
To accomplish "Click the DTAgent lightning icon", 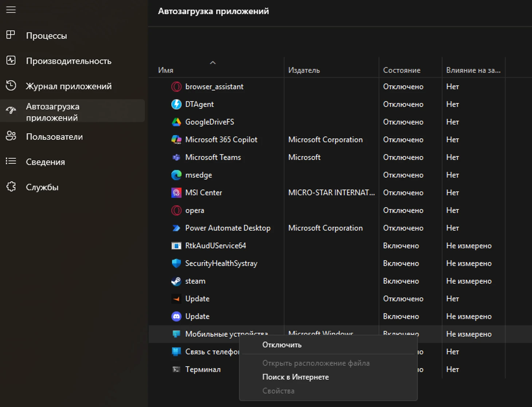I will point(176,104).
